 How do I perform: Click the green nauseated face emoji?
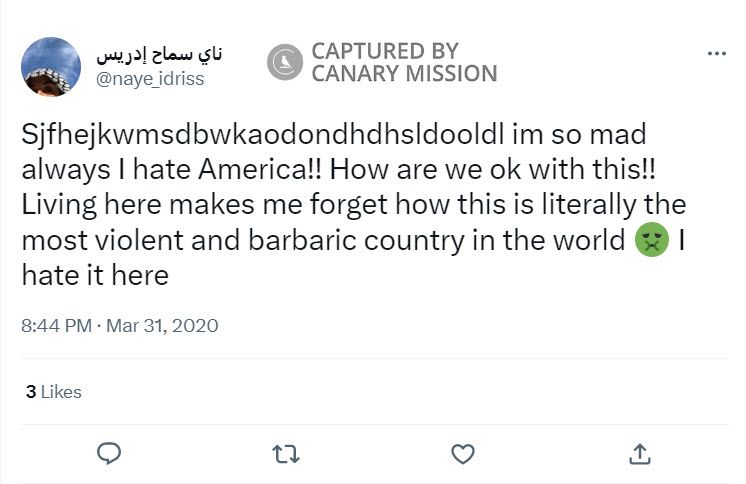pyautogui.click(x=652, y=240)
